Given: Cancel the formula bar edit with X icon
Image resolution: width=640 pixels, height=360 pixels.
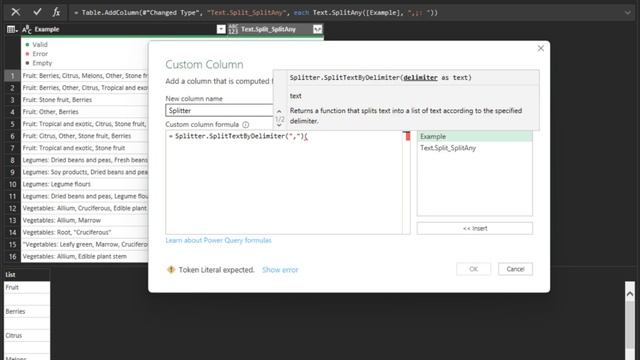Looking at the screenshot, I should click(x=16, y=12).
